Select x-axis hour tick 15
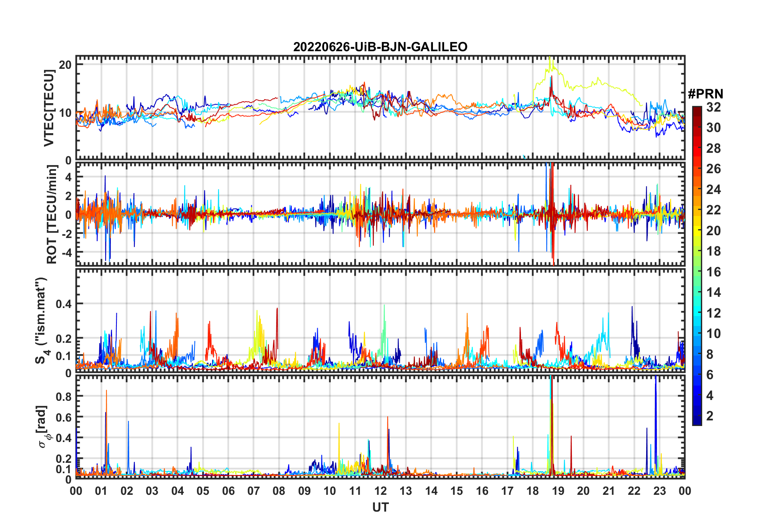The width and height of the screenshot is (761, 532). point(457,491)
